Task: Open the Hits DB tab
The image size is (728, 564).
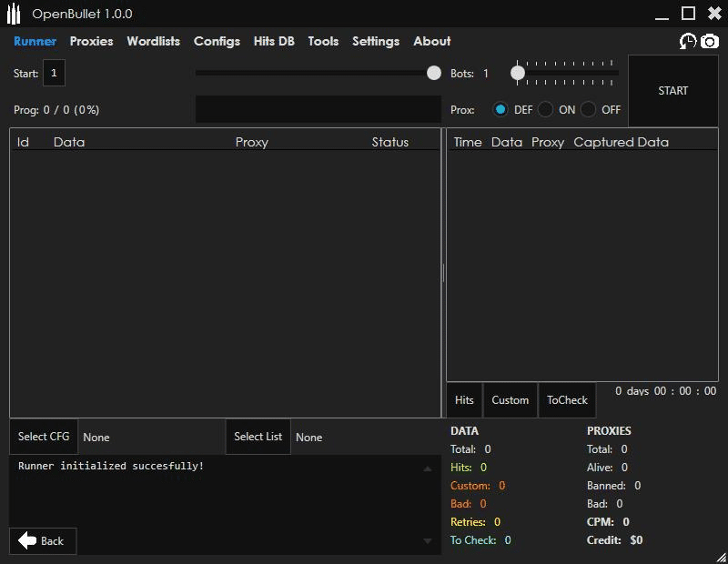Action: pos(274,41)
